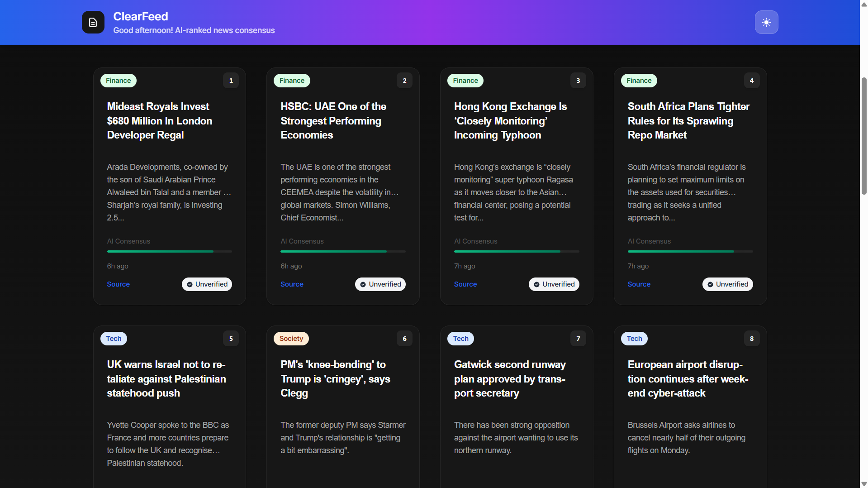
Task: Click the headline of the Gatwick runway article
Action: coord(510,379)
